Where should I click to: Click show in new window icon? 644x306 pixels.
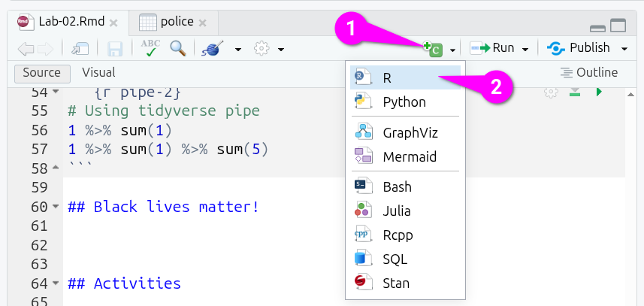pos(80,49)
